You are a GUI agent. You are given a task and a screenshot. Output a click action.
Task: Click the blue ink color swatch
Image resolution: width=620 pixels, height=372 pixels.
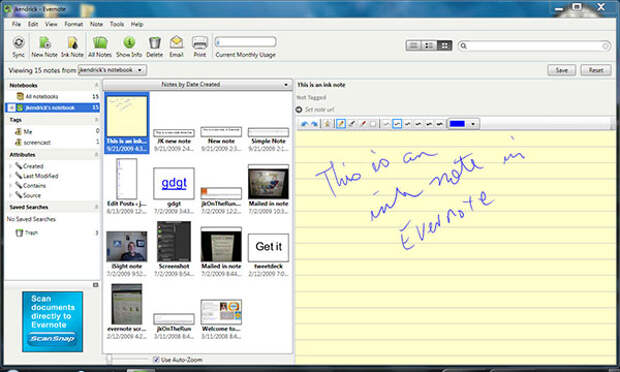457,124
